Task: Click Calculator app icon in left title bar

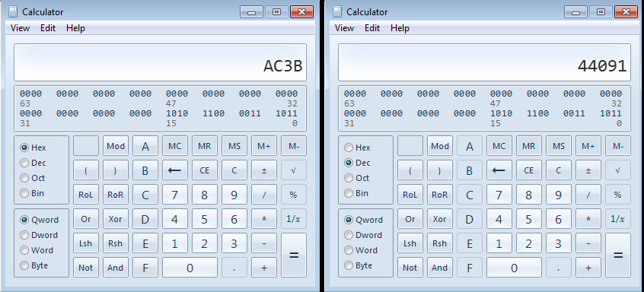Action: (x=13, y=12)
